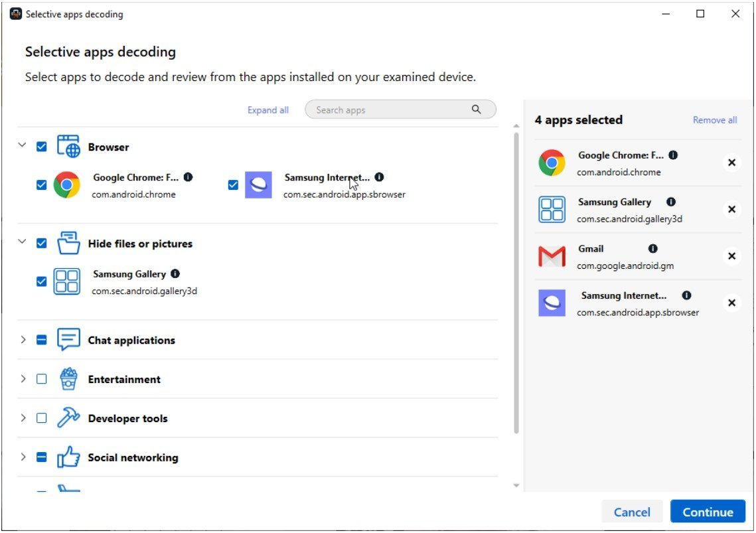
Task: Click the Chat applications speech bubble icon
Action: [68, 340]
